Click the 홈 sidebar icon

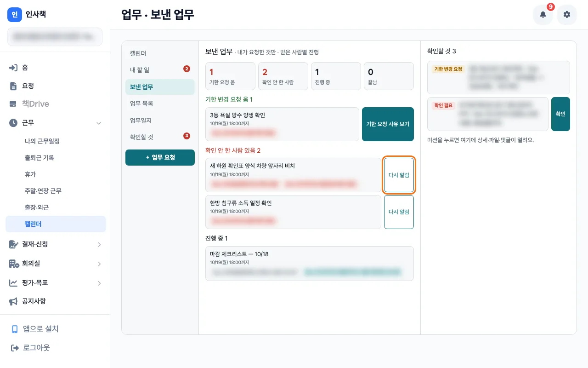(13, 68)
